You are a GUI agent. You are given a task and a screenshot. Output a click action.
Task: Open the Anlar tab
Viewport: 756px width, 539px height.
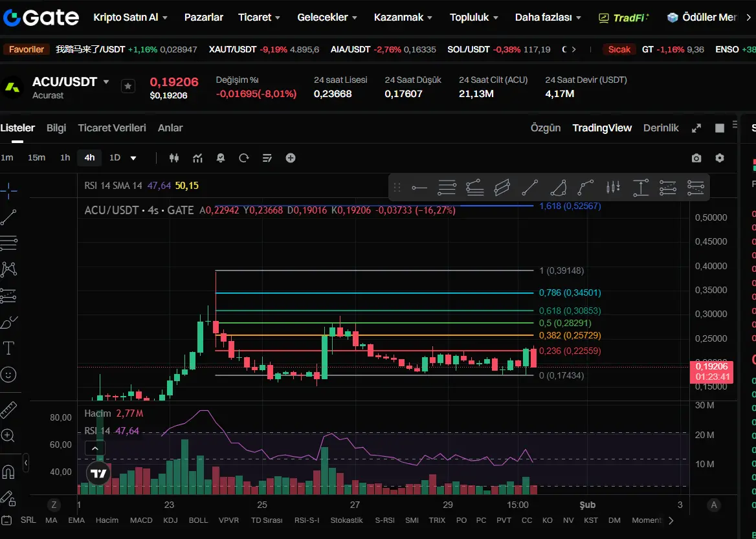click(170, 128)
